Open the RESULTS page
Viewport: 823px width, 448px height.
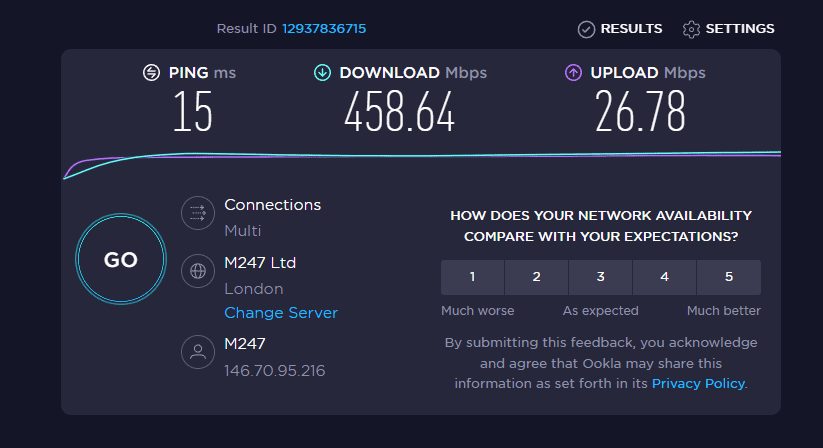pyautogui.click(x=631, y=29)
